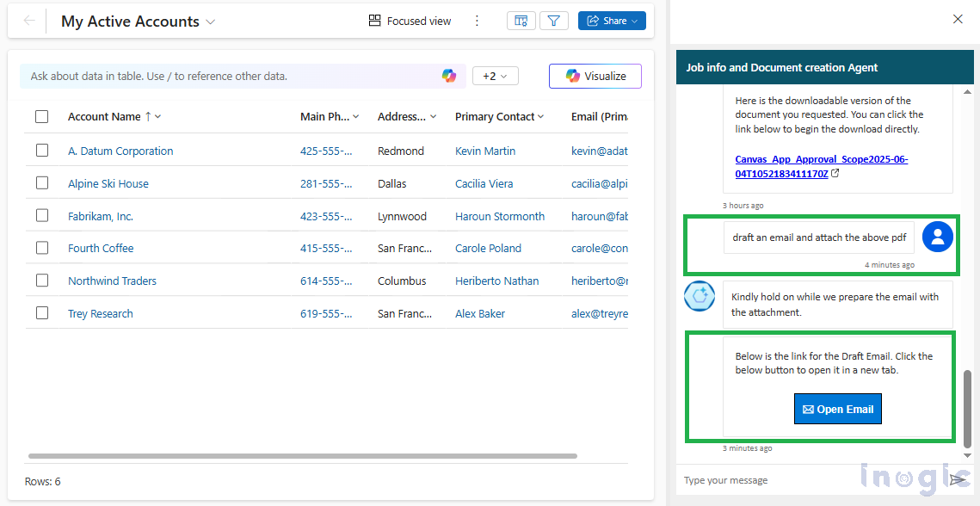Open the A. Datum Corporation account

(120, 151)
